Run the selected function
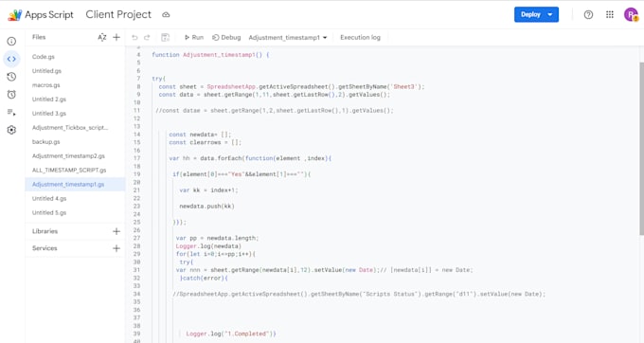The width and height of the screenshot is (644, 343). [194, 37]
